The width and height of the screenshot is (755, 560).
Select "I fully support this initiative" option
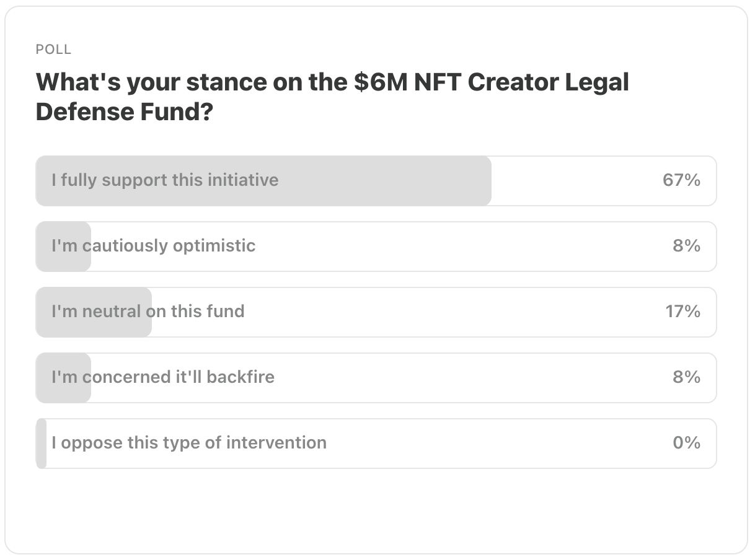pos(376,181)
